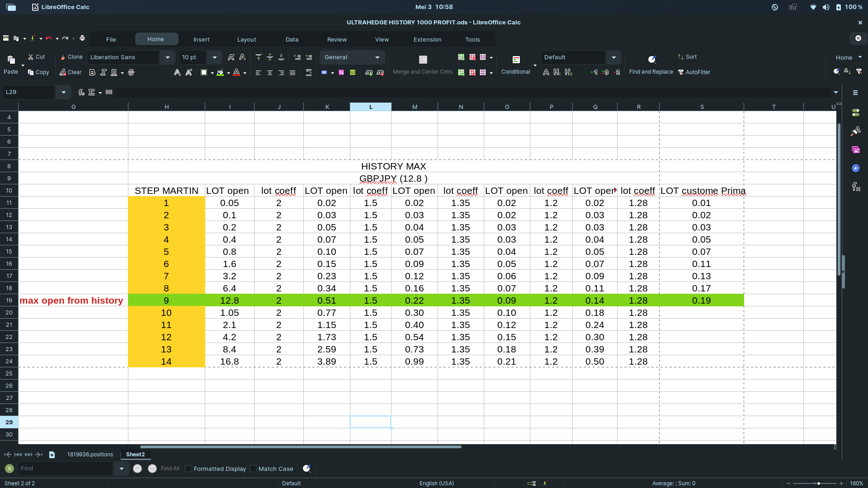Toggle Italic text formatting
Image resolution: width=868 pixels, height=488 pixels.
[104, 72]
